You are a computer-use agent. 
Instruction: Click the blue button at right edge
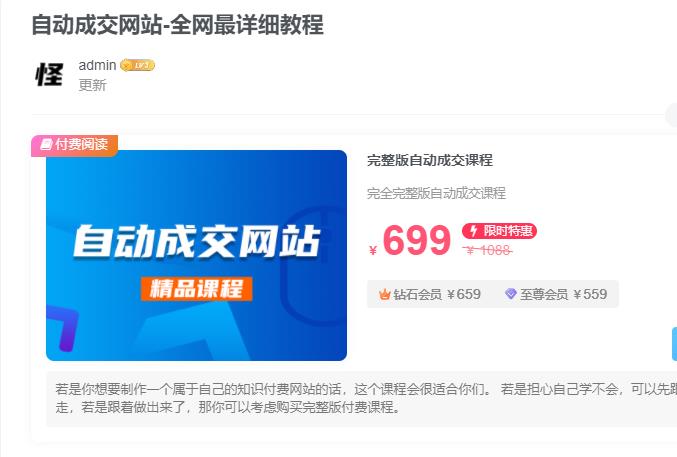674,344
